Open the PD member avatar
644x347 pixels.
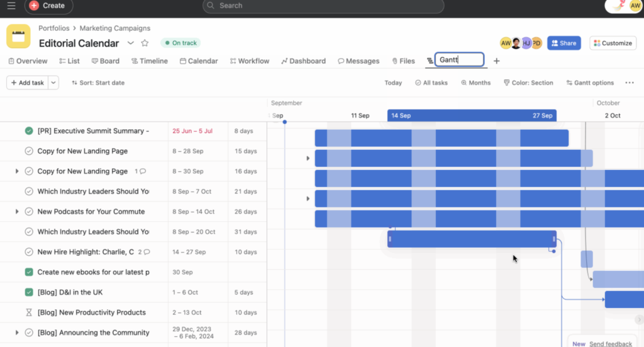(x=536, y=43)
